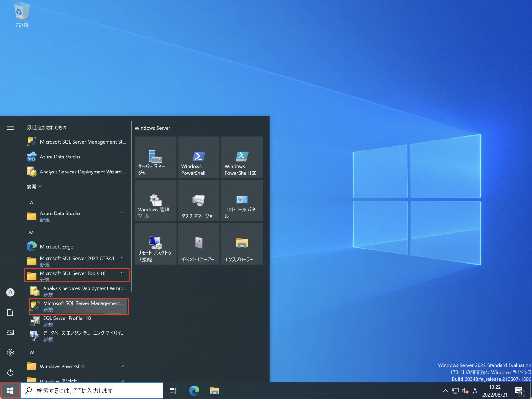Launch SQL Server Profiler 18
532x399 pixels.
pyautogui.click(x=67, y=321)
